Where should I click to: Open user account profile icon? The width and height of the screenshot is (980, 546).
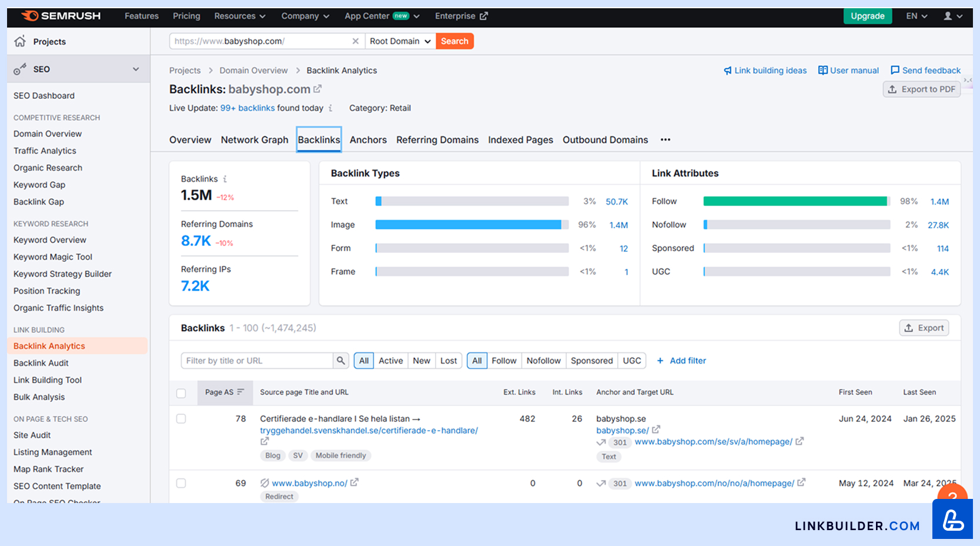(948, 16)
